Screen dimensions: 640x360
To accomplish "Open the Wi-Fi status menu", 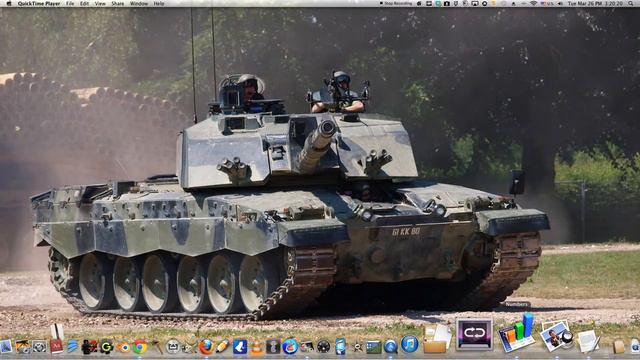I will click(534, 3).
